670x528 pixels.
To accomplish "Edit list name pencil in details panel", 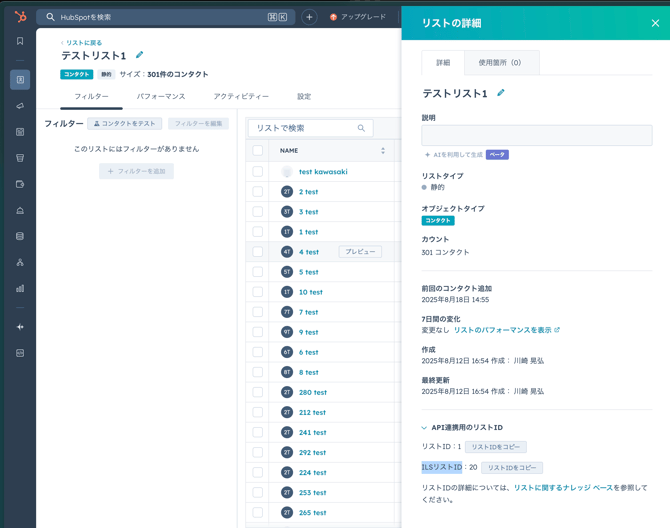I will 501,93.
